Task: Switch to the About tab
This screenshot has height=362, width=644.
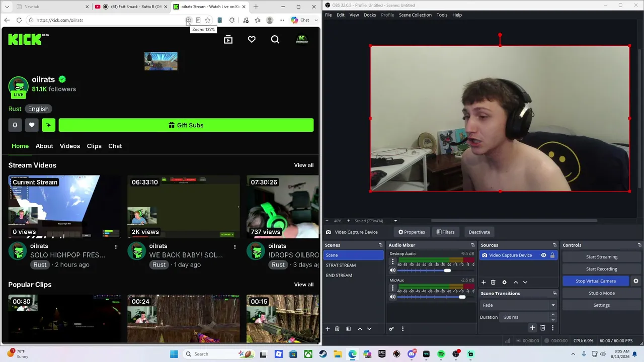Action: [x=44, y=146]
